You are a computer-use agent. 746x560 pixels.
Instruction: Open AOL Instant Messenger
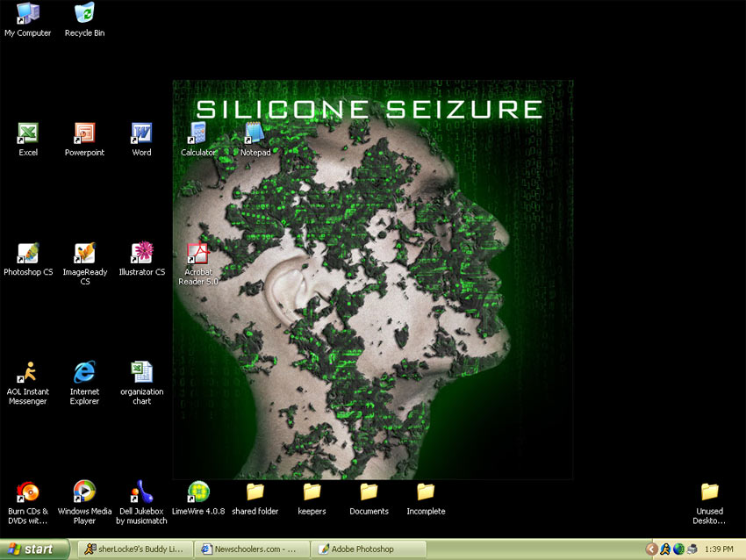[x=27, y=373]
